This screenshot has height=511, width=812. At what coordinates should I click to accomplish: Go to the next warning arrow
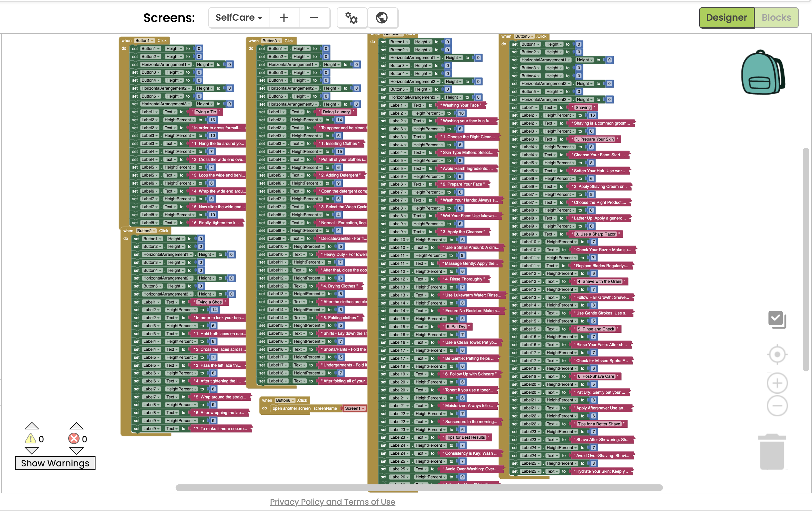(32, 451)
